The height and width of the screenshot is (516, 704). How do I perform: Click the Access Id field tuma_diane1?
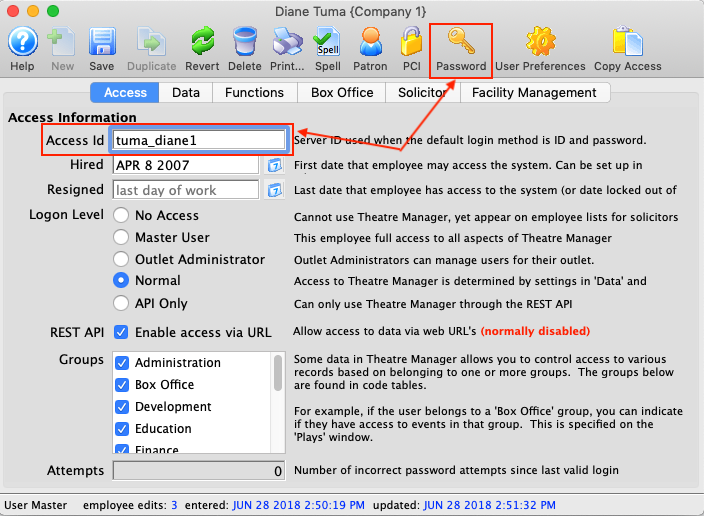click(199, 140)
